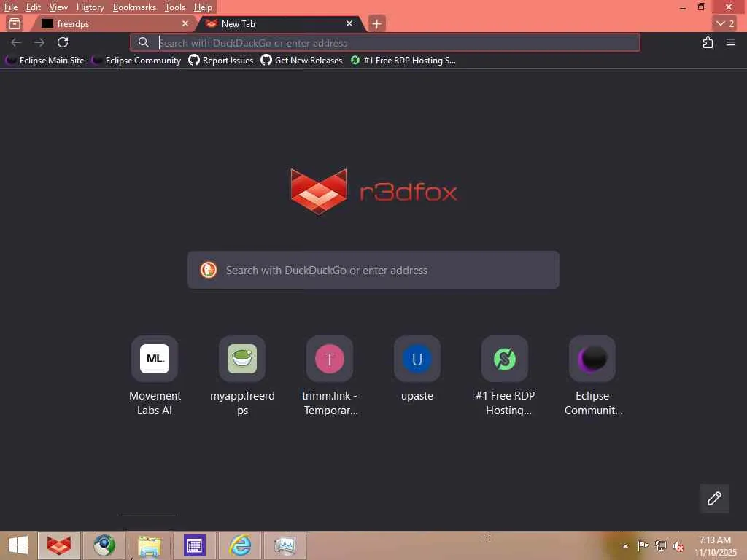Viewport: 747px width, 560px height.
Task: Open the clock showing 7:13 AM
Action: (x=715, y=546)
